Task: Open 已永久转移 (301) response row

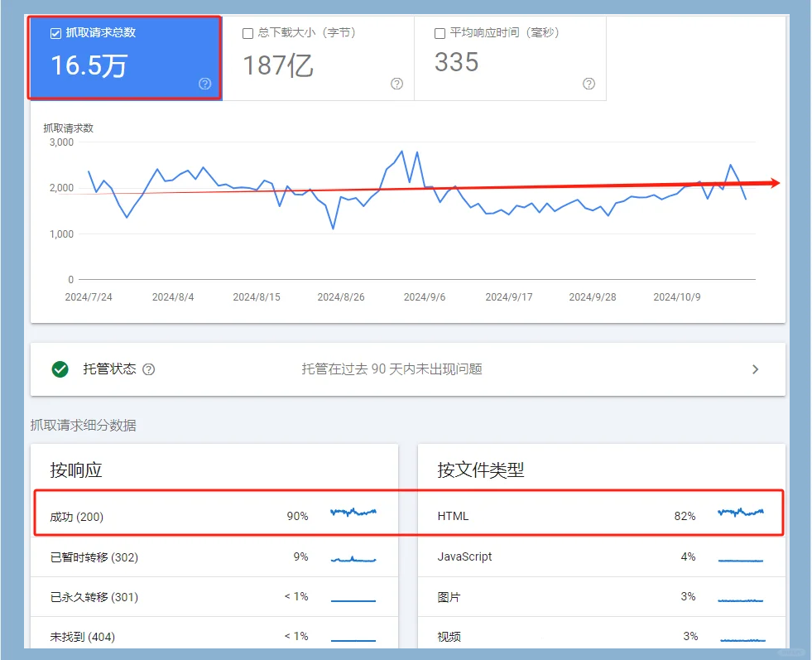Action: coord(214,597)
